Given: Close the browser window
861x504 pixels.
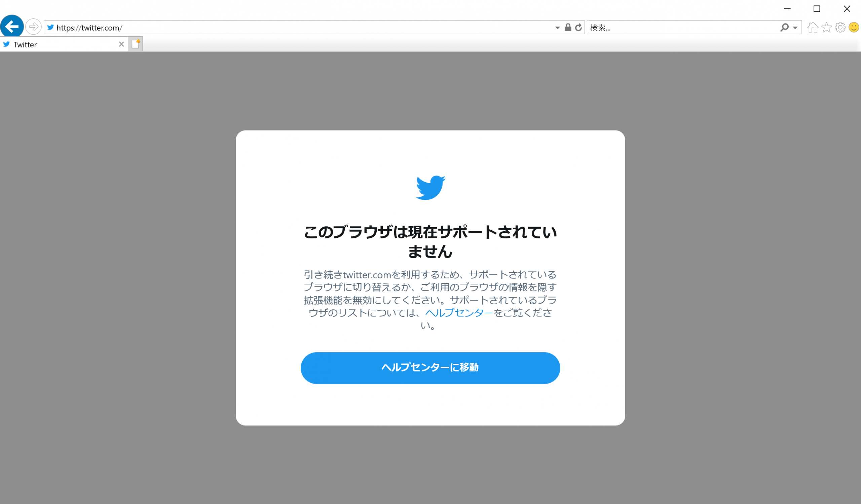Looking at the screenshot, I should coord(847,9).
